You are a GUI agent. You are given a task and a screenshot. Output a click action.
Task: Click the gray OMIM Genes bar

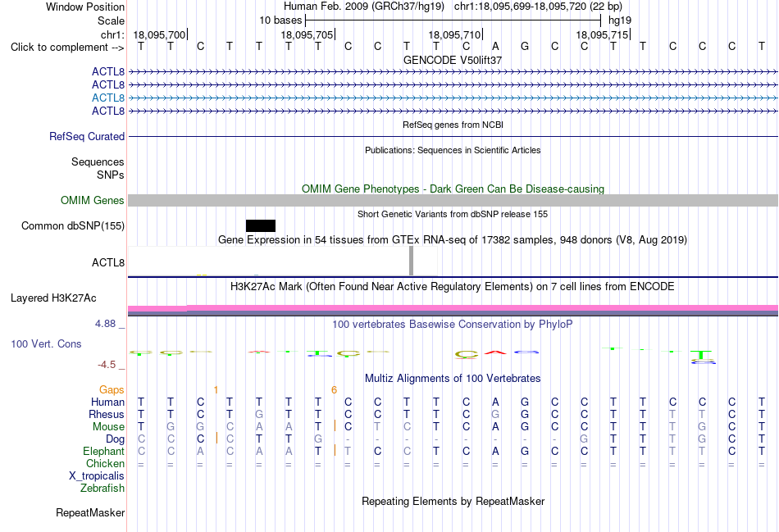[453, 200]
